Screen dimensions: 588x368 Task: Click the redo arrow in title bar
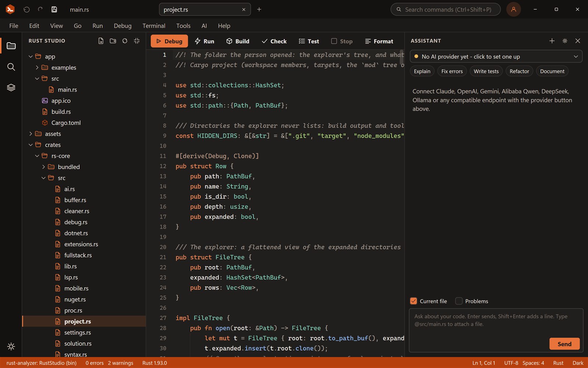(40, 10)
